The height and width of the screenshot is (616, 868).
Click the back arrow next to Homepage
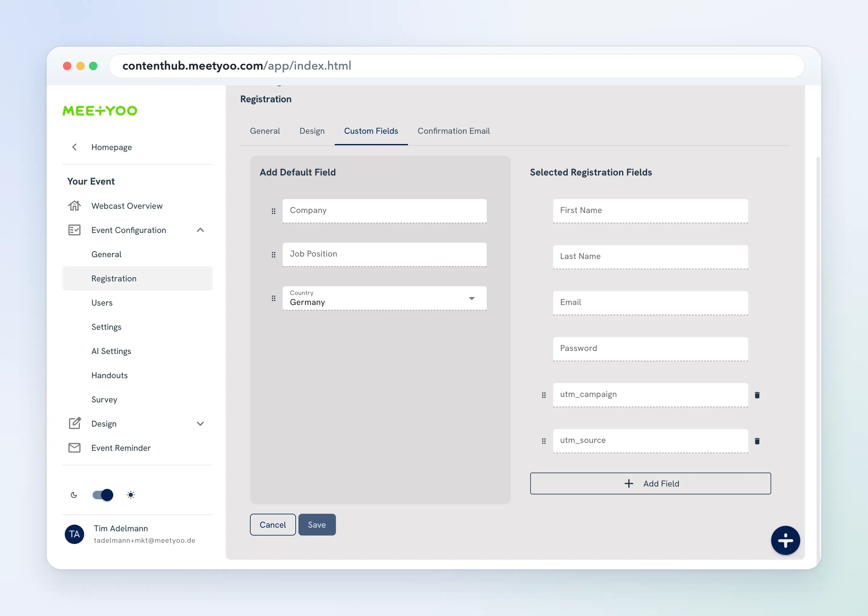[74, 147]
